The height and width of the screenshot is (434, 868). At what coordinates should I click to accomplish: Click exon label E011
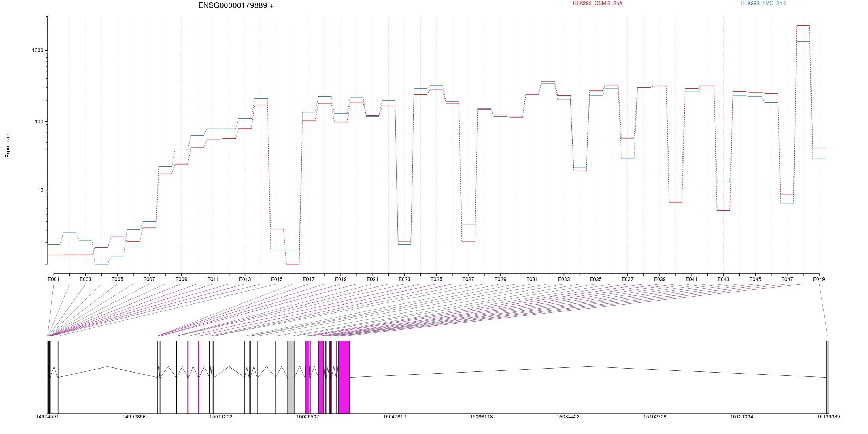(x=213, y=279)
